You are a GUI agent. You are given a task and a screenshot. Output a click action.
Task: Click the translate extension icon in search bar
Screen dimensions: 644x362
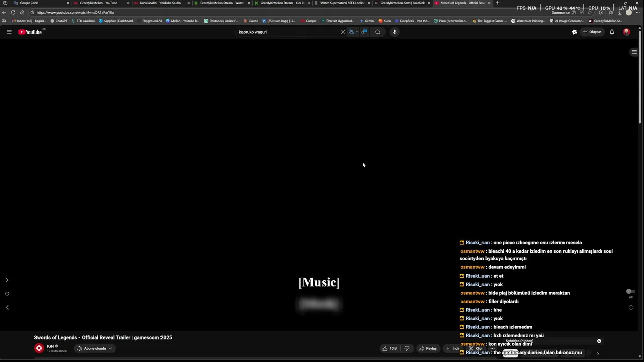coord(351,32)
